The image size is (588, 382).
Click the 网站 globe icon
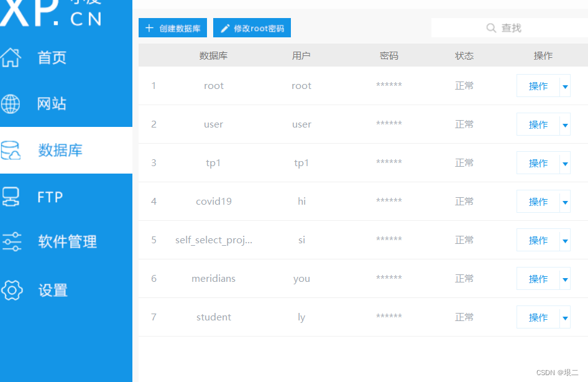pyautogui.click(x=10, y=103)
